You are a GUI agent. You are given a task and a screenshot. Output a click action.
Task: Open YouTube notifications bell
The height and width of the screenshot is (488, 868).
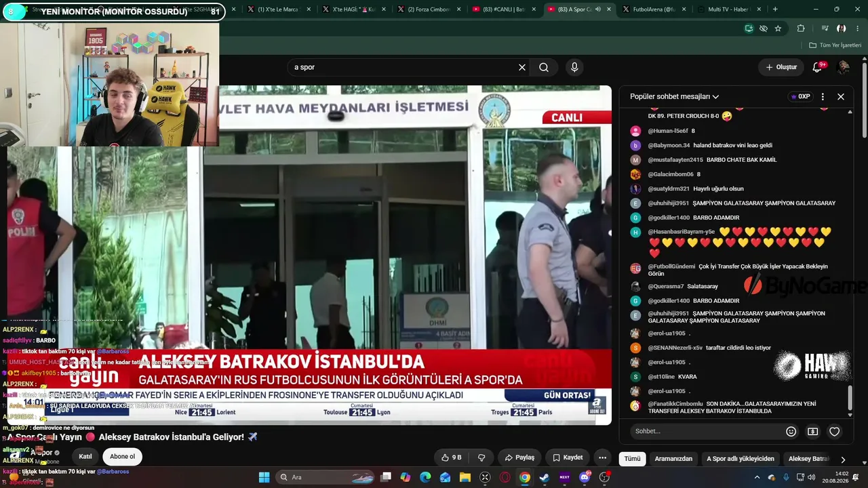click(x=818, y=67)
